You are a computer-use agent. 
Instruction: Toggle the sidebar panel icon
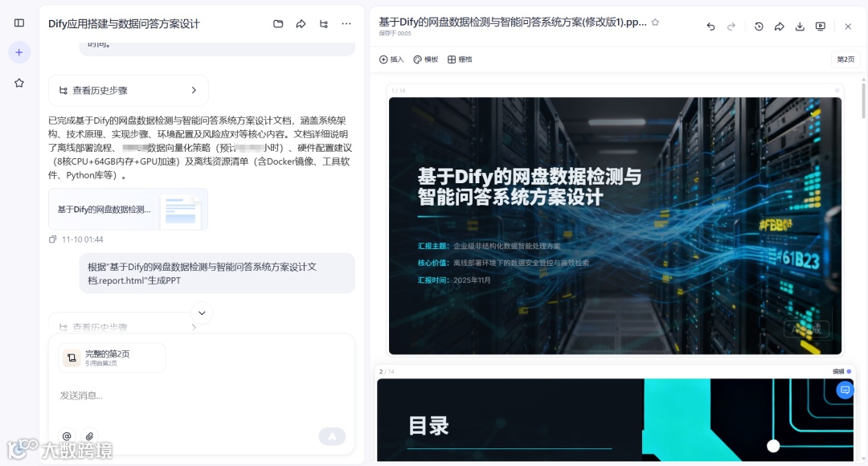(19, 22)
